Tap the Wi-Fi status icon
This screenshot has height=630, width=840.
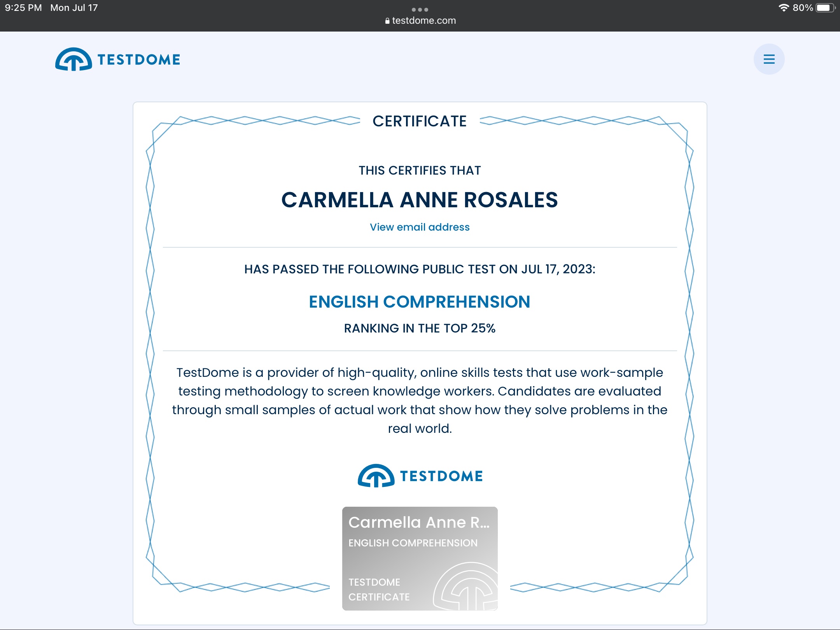(x=784, y=8)
